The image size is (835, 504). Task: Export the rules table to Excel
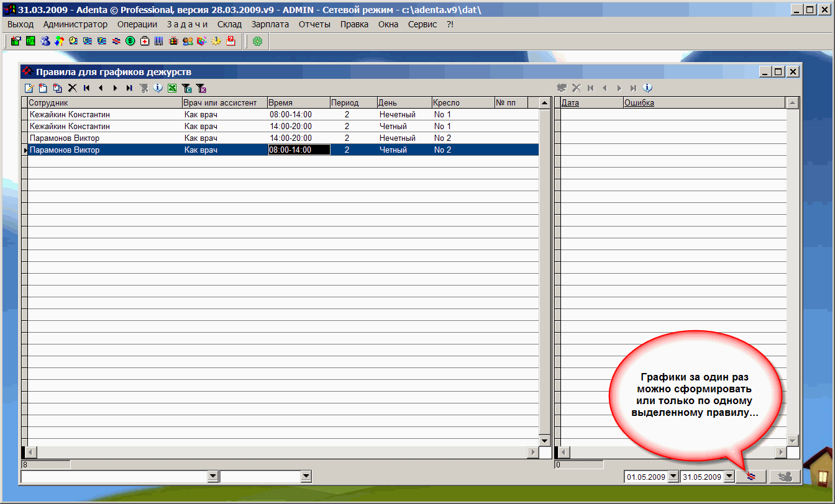(172, 88)
